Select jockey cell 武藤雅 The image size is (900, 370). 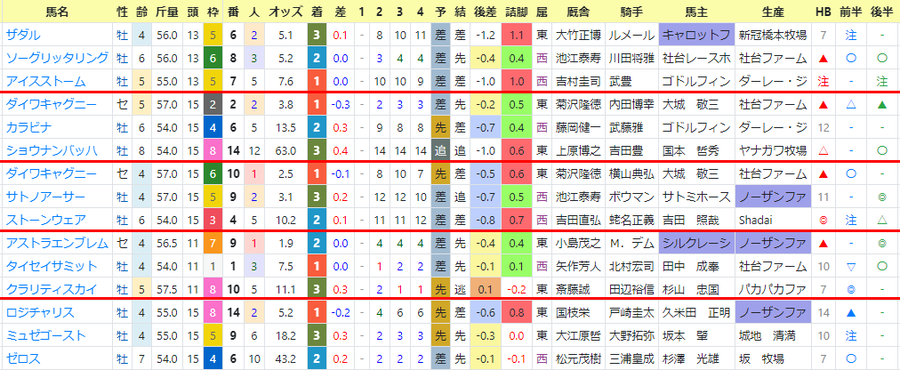(631, 127)
